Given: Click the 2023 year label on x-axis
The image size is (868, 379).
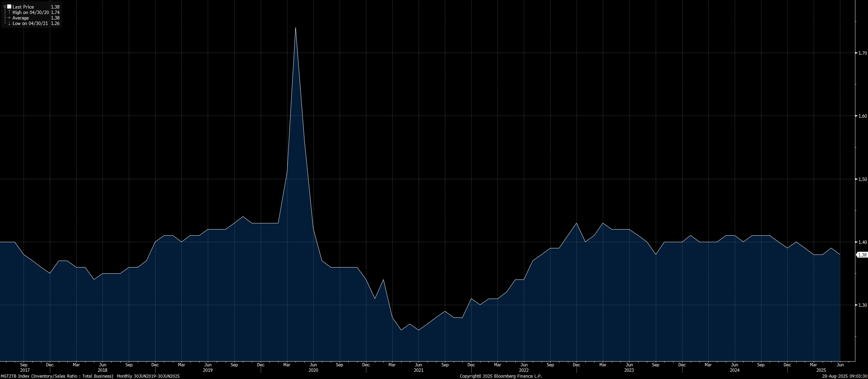Looking at the screenshot, I should click(629, 370).
